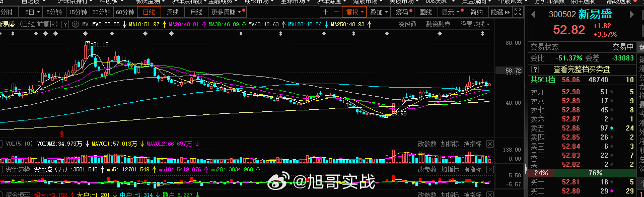Click 换指标 in the VOL panel

pos(472,144)
